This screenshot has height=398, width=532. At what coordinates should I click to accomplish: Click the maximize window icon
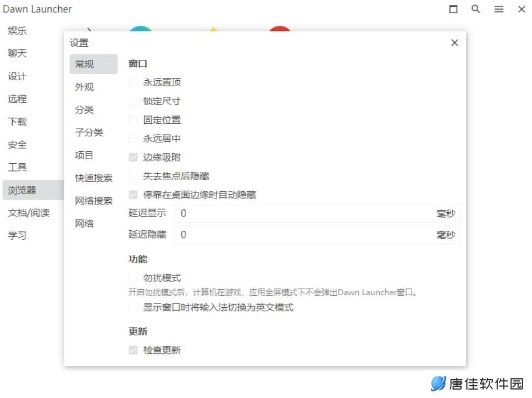[x=453, y=9]
